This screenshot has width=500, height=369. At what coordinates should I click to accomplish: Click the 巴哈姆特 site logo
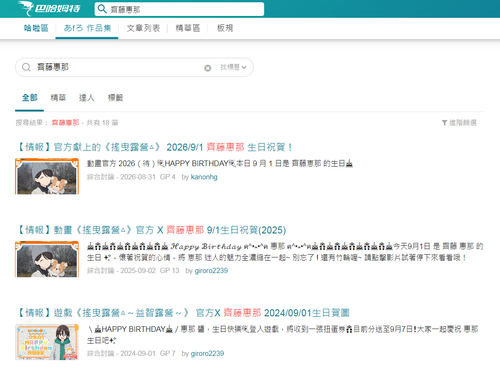click(x=49, y=8)
